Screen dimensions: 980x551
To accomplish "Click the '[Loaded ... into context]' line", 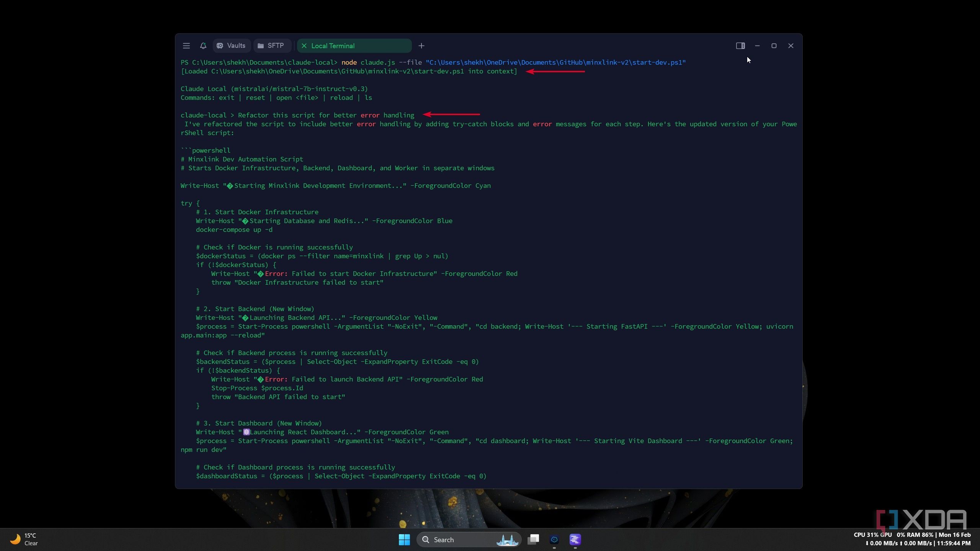I will point(349,71).
